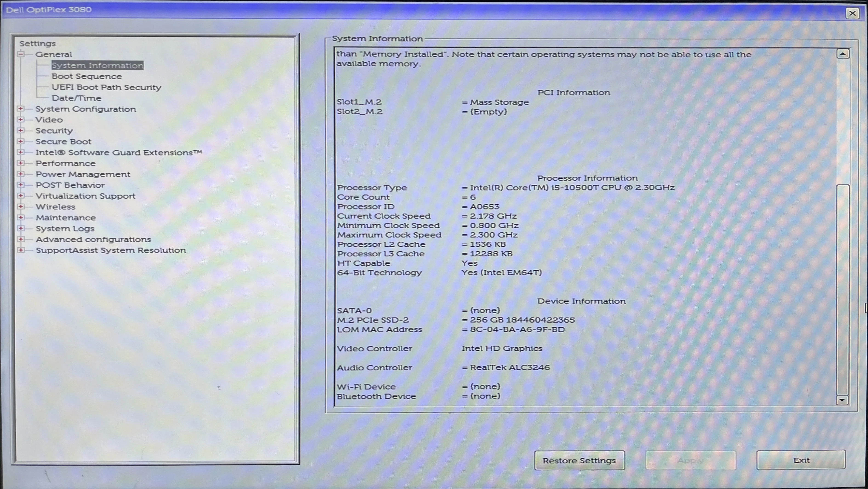Screen dimensions: 868x489
Task: Click the Slot2_M.2 label
Action: click(360, 112)
